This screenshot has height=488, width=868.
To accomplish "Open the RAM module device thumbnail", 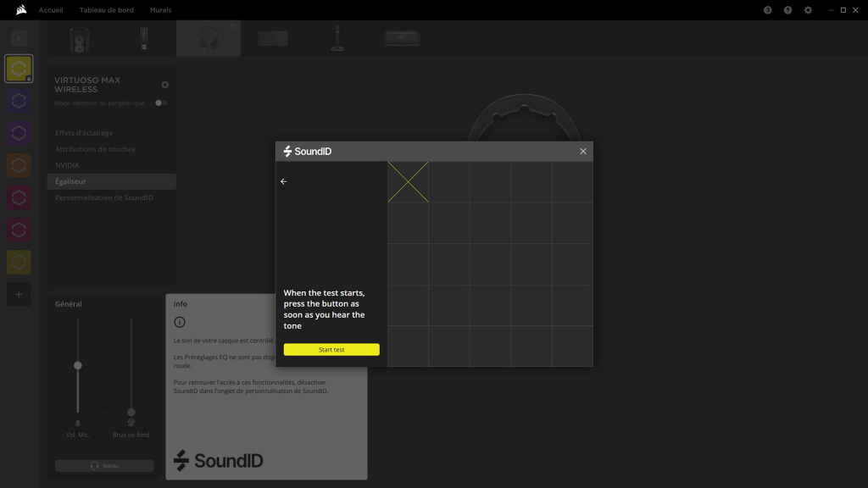I will pos(402,39).
